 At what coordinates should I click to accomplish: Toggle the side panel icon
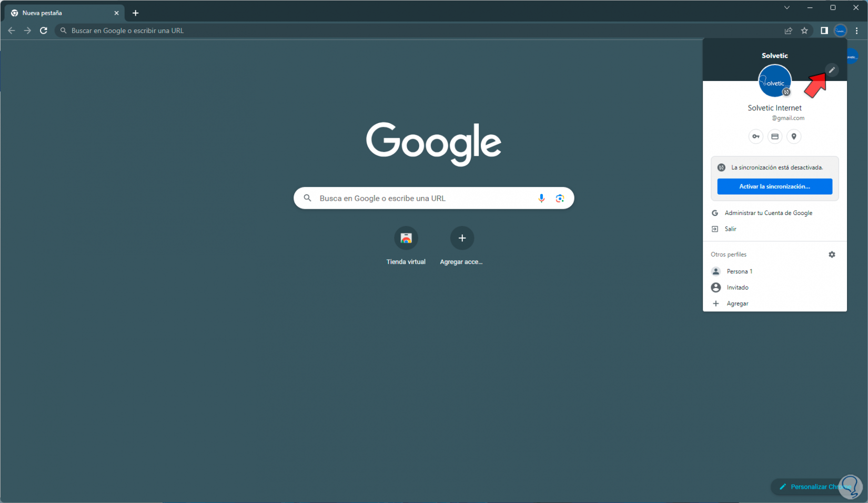coord(824,30)
